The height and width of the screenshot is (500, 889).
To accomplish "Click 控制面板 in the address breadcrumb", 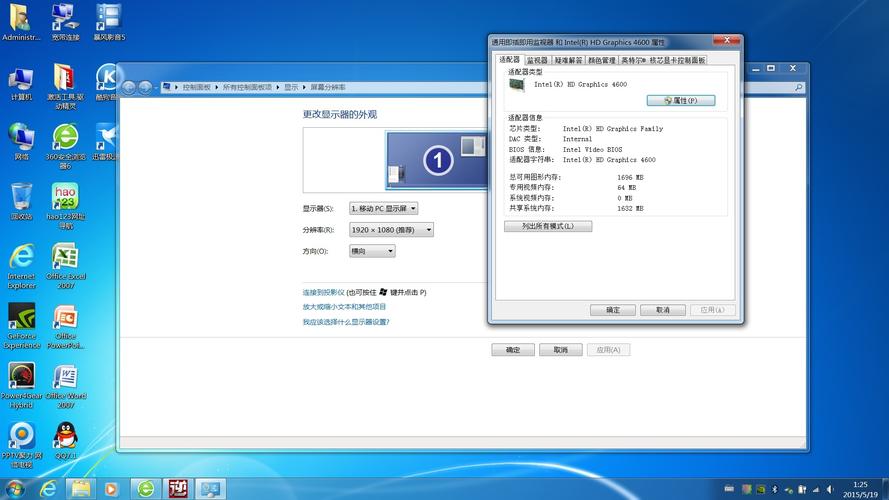I will pyautogui.click(x=196, y=87).
